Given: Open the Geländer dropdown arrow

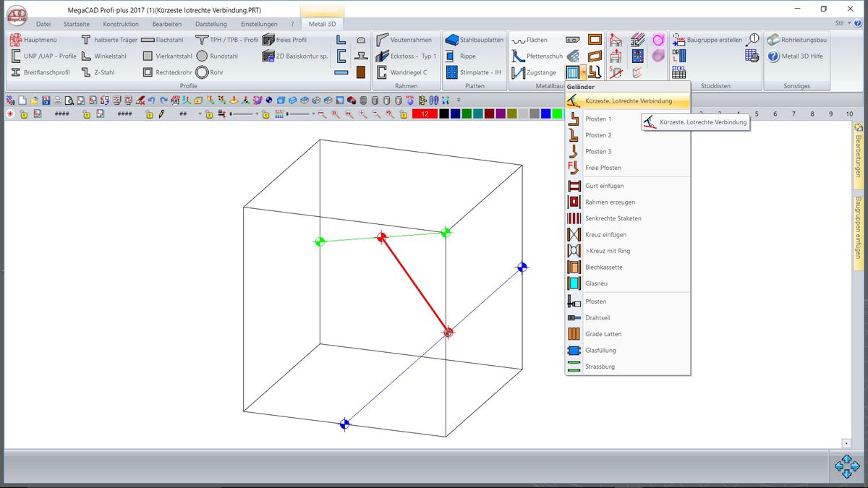Looking at the screenshot, I should (583, 72).
